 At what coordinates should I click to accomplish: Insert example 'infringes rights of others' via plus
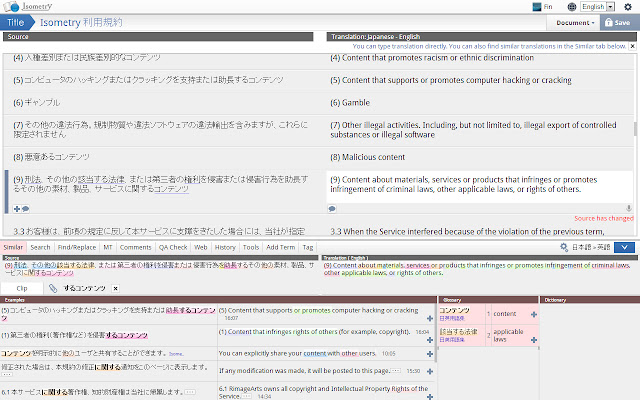tap(430, 340)
